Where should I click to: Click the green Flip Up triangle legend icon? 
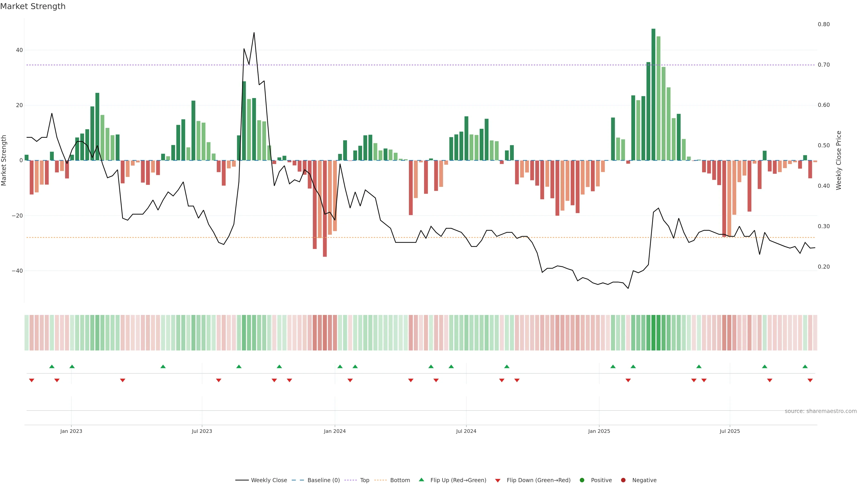click(421, 480)
